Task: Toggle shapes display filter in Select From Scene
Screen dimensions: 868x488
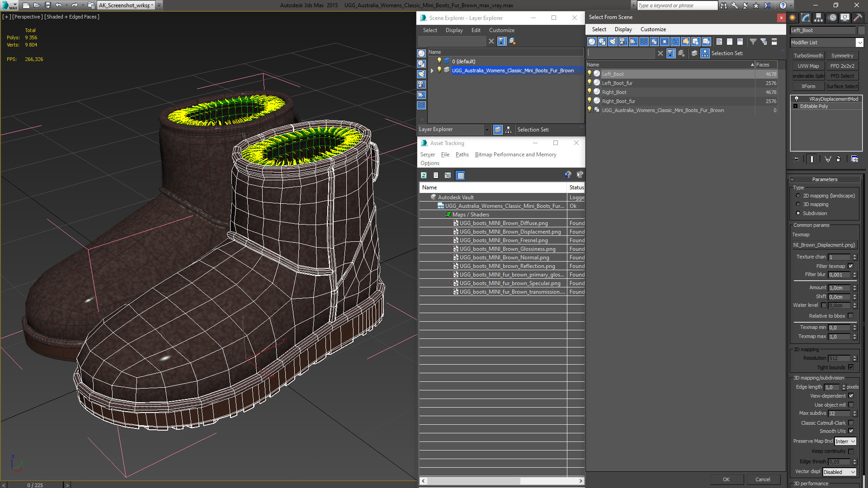Action: [602, 42]
